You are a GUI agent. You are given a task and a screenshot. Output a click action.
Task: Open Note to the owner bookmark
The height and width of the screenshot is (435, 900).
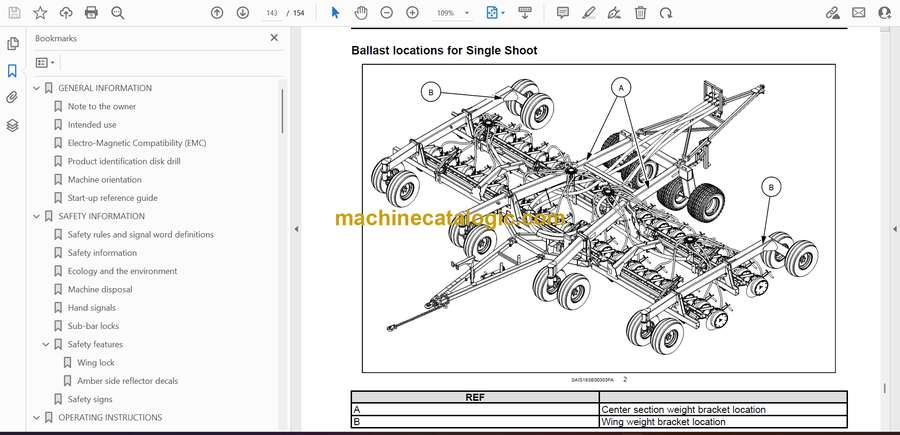102,107
